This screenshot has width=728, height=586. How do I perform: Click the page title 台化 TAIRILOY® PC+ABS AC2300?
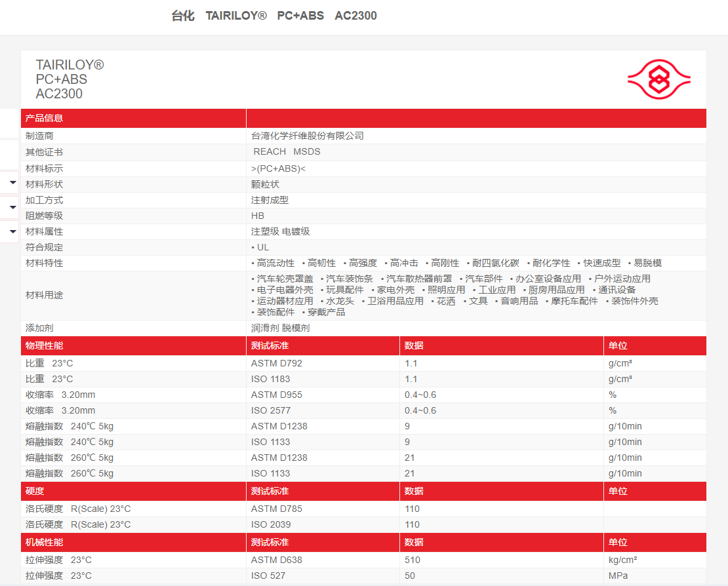point(274,16)
